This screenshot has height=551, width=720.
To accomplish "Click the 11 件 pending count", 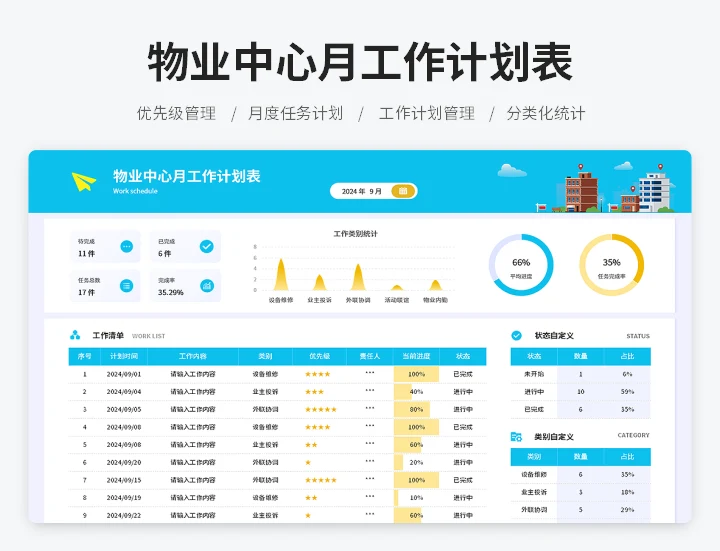I will coord(86,253).
